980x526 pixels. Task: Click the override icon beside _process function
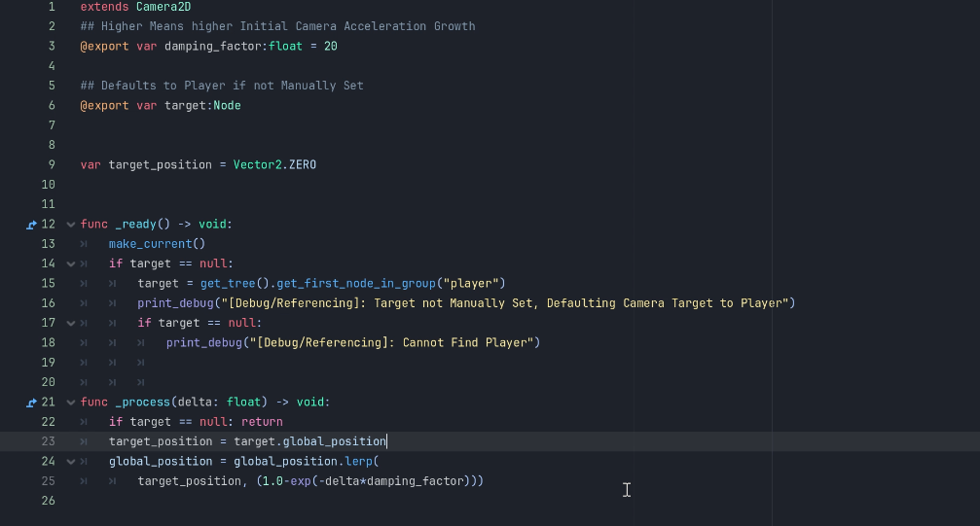(x=31, y=403)
